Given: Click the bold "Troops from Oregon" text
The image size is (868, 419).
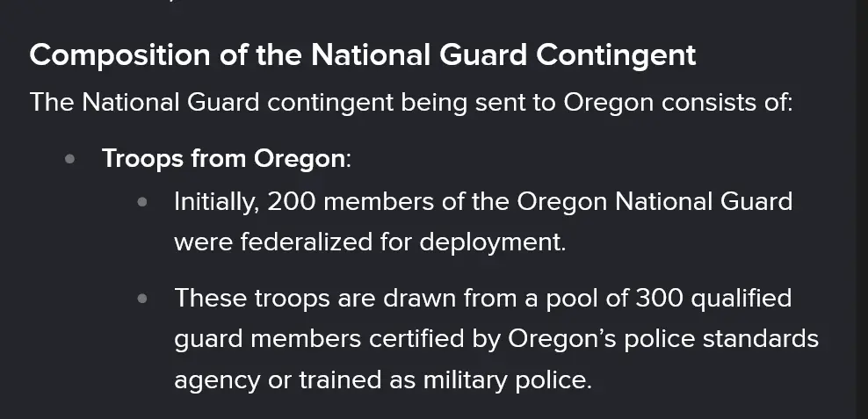Looking at the screenshot, I should 223,159.
